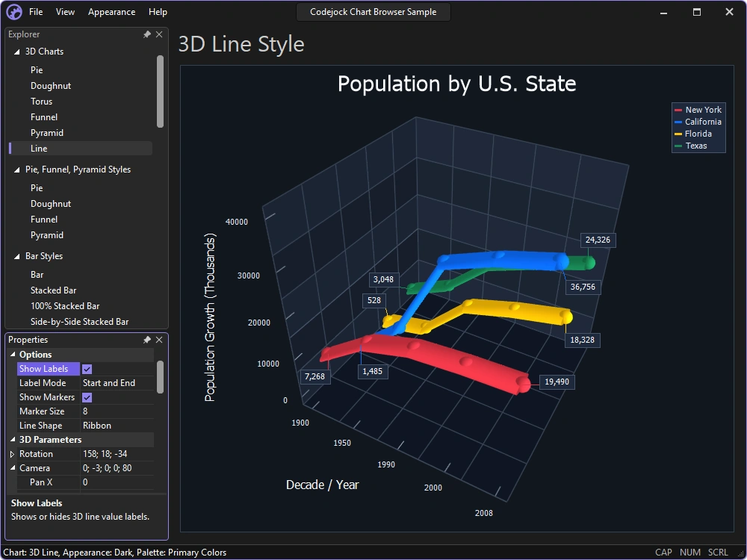Edit the Pan X value field
This screenshot has height=560, width=747.
[117, 482]
